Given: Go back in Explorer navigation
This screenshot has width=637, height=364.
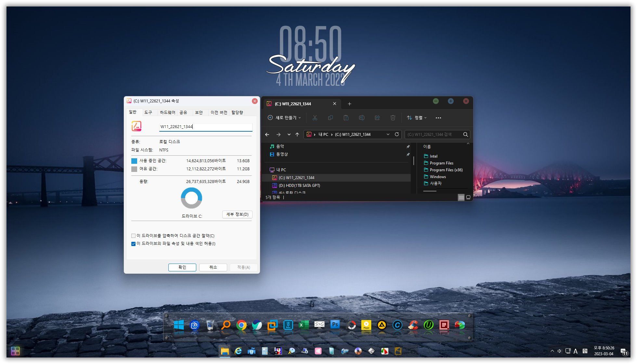Looking at the screenshot, I should (267, 134).
